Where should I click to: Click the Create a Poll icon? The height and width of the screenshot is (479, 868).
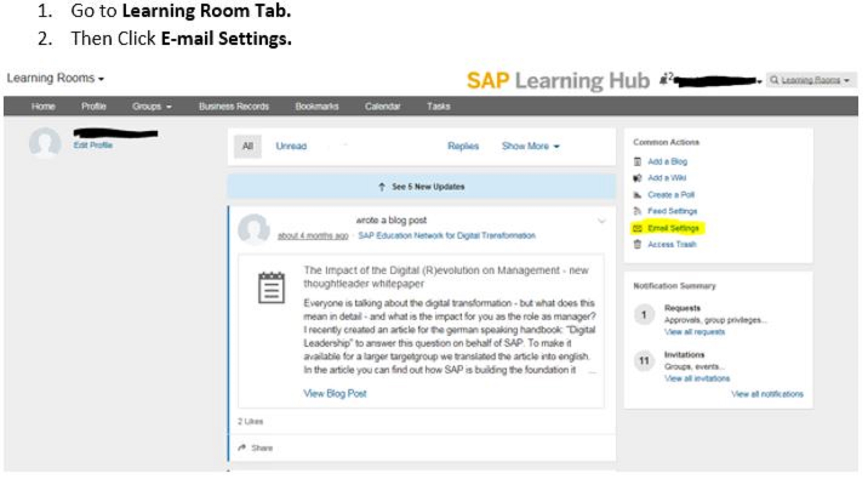637,195
